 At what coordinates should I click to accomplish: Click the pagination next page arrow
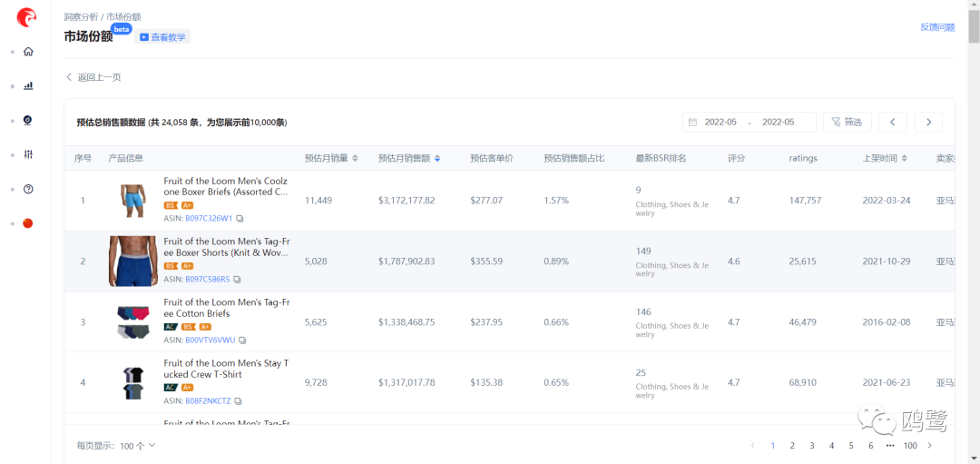point(930,446)
